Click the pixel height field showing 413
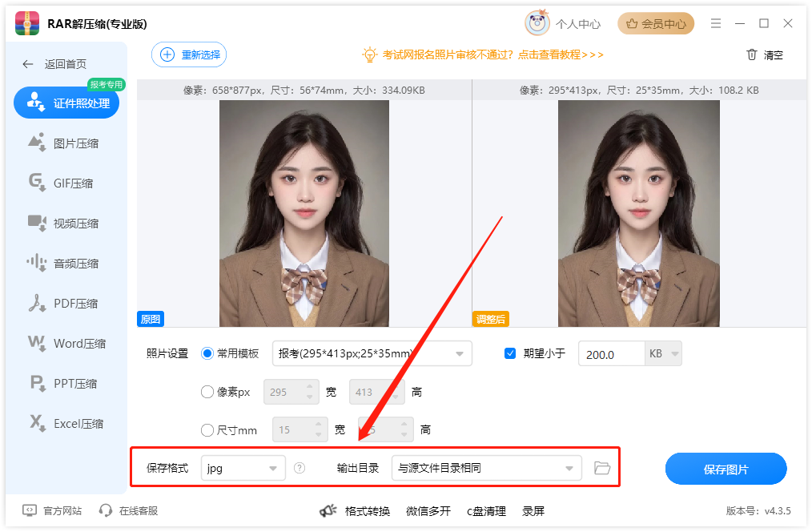This screenshot has height=532, width=812. [377, 392]
